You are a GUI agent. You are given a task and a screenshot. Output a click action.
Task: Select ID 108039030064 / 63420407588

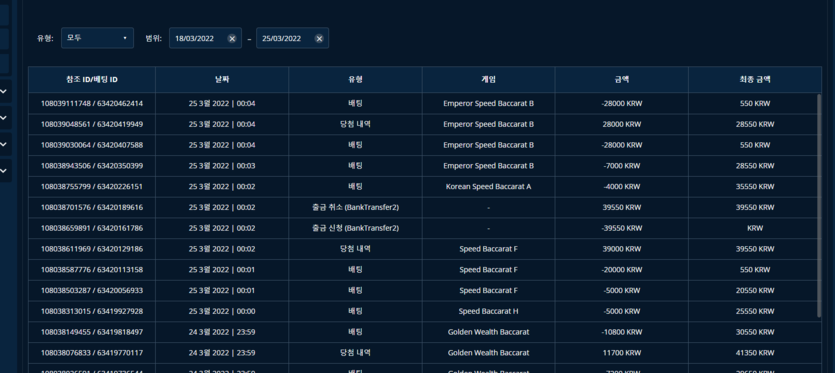pos(92,145)
